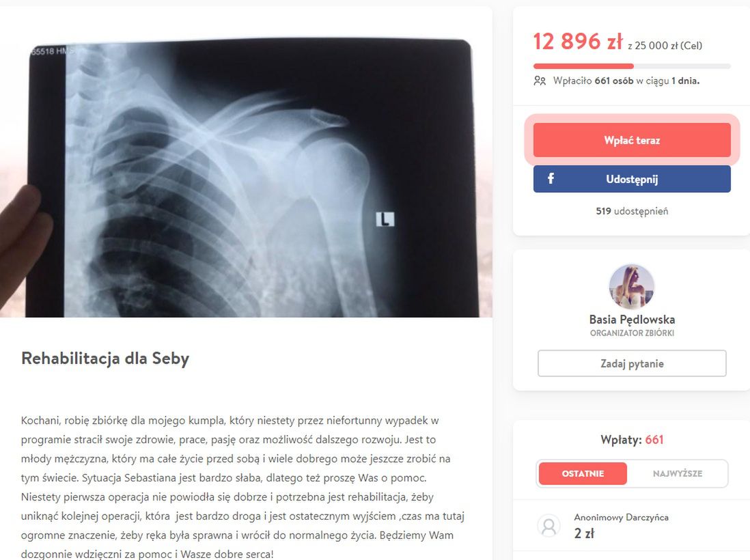This screenshot has height=560, width=750.
Task: Click the Facebook logo icon
Action: click(x=551, y=179)
